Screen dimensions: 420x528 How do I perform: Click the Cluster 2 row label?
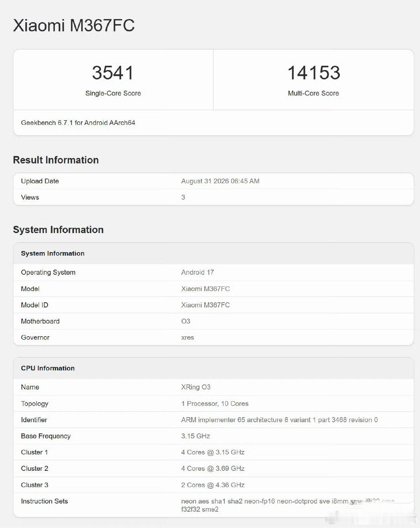pyautogui.click(x=35, y=468)
